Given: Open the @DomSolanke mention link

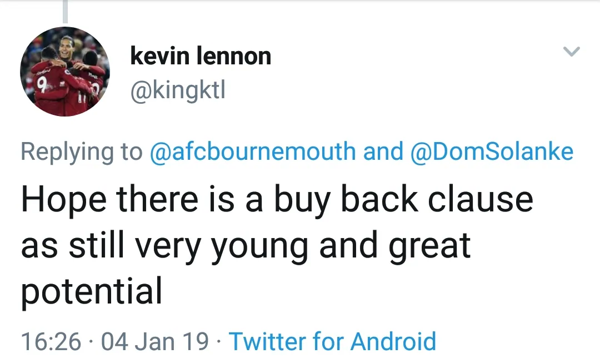Looking at the screenshot, I should click(x=492, y=151).
